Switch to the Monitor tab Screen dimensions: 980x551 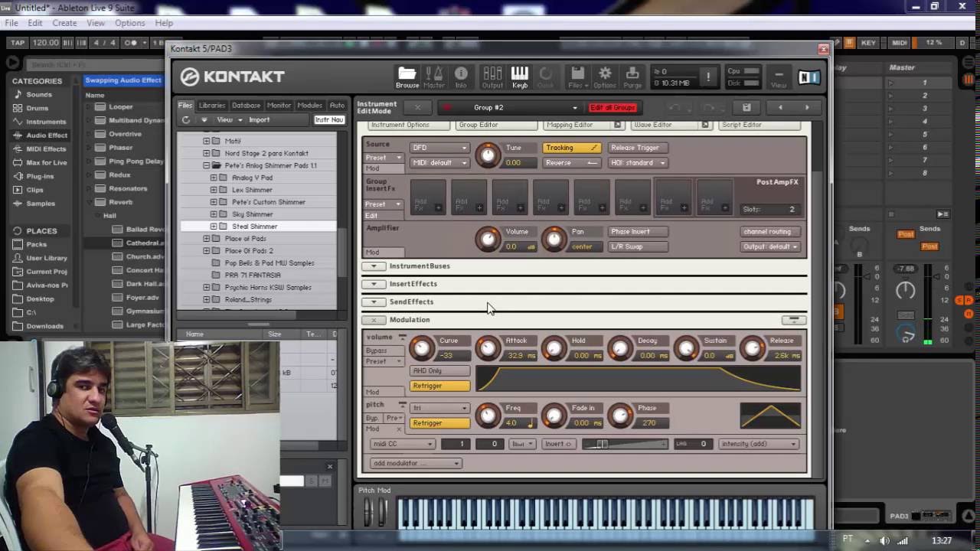point(279,106)
